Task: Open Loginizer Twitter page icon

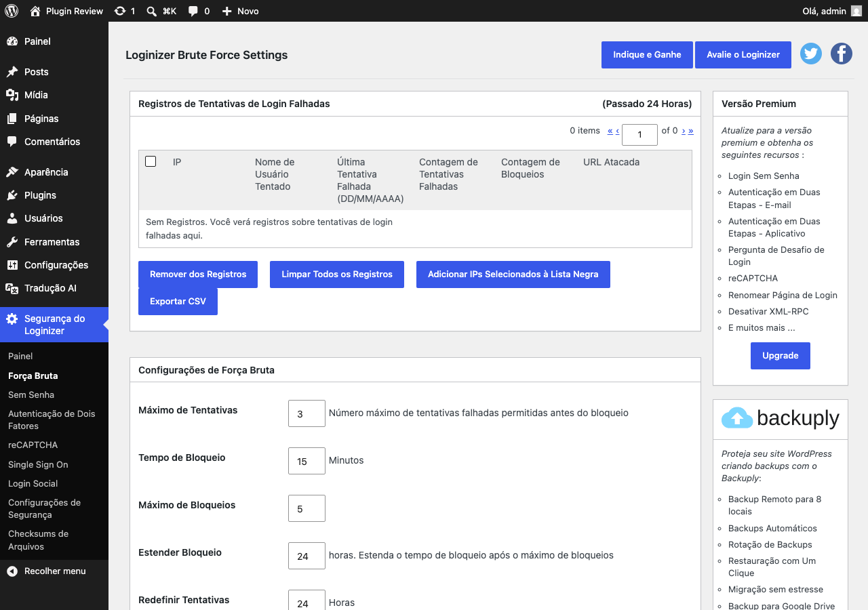Action: click(811, 54)
